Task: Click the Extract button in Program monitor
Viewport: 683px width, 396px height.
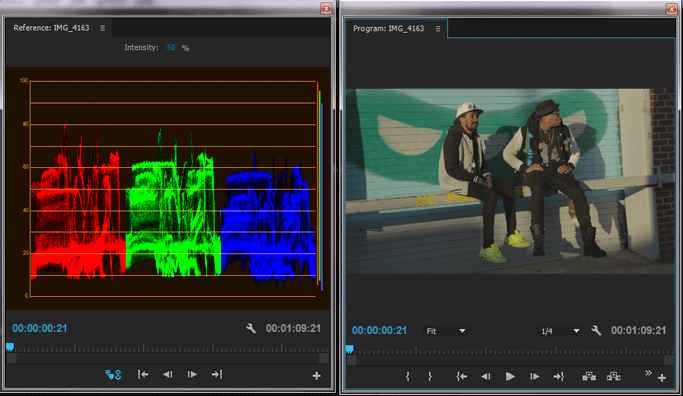Action: coord(614,376)
